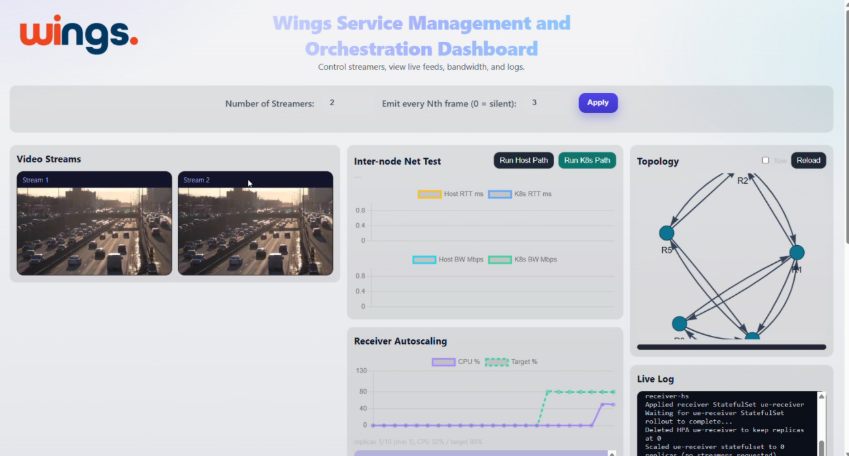Run the Host Path net test
The width and height of the screenshot is (849, 456).
[523, 160]
